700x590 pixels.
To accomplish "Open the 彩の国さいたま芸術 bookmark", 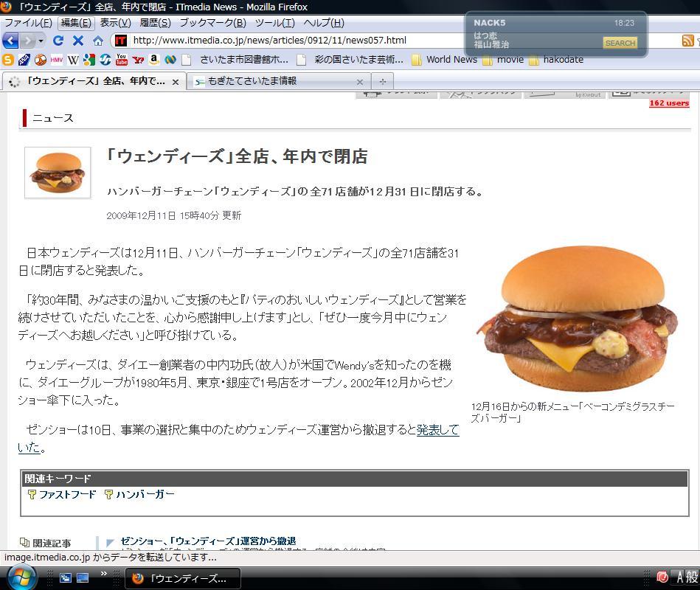I will [350, 59].
